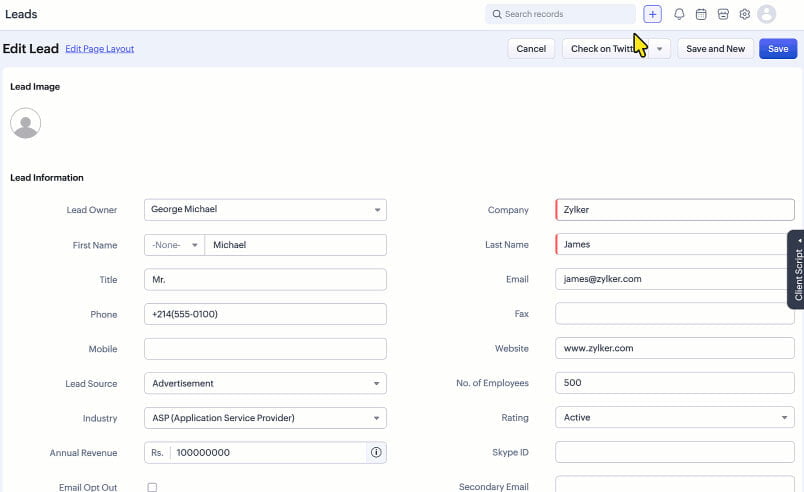Open the calendar icon in header
Viewport: 804px width, 492px height.
[701, 14]
